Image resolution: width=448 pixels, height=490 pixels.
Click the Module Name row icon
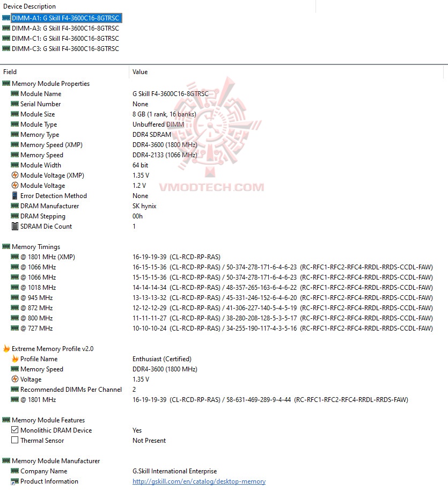[x=14, y=94]
